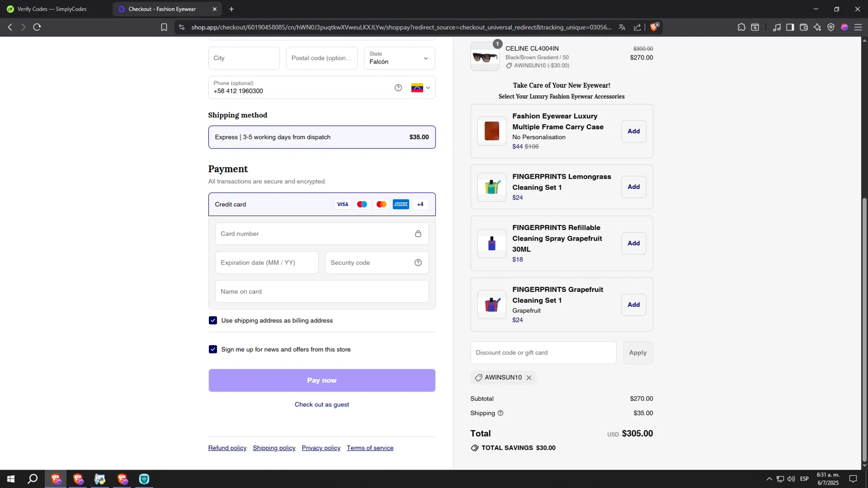The width and height of the screenshot is (868, 488).
Task: Add Lemongrass Cleaning Set 1
Action: 634,187
